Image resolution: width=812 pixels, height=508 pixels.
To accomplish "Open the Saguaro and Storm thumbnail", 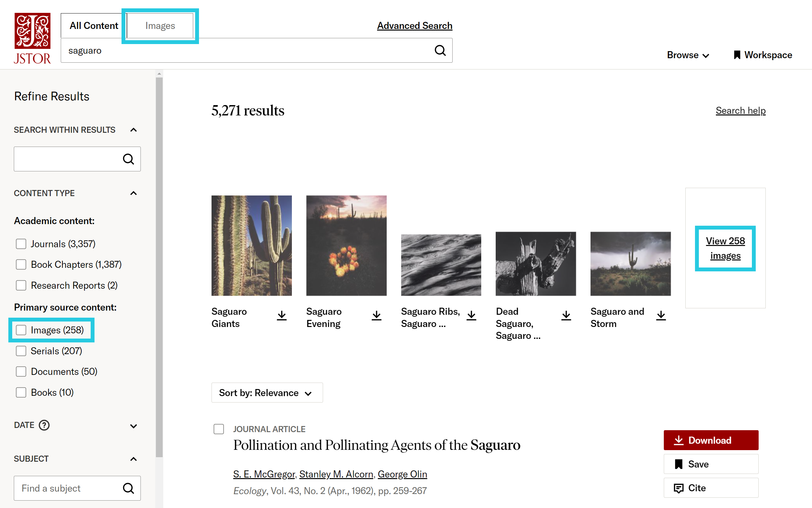I will tap(630, 264).
